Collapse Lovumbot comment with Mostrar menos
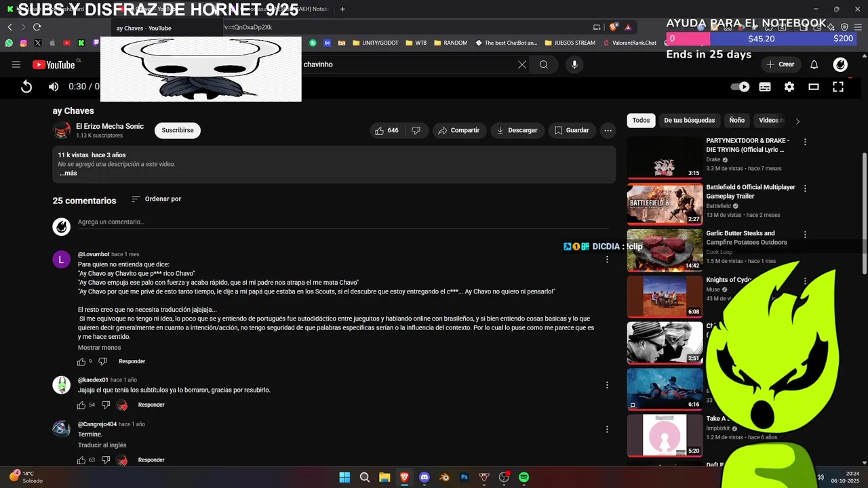This screenshot has height=488, width=868. pos(99,348)
